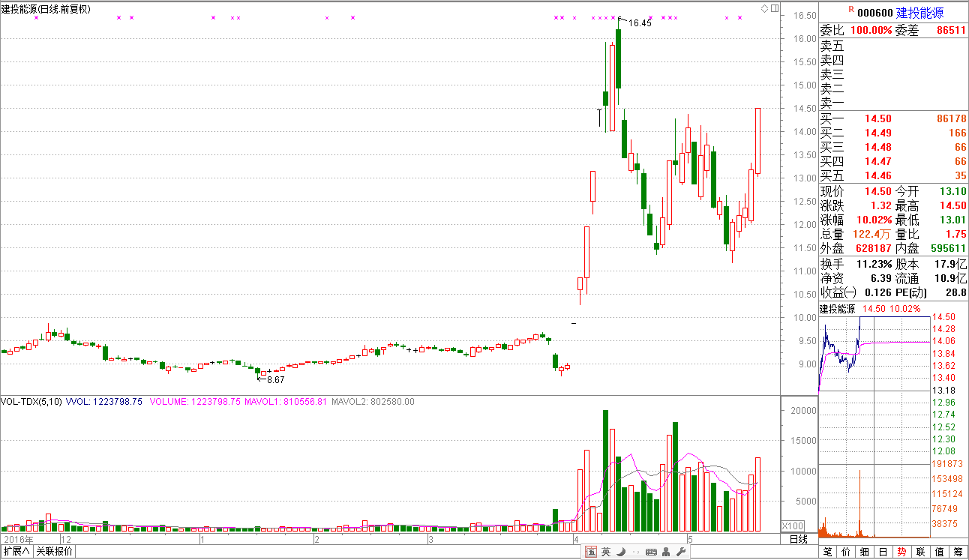This screenshot has width=969, height=560.
Task: Click the month 12 axis marker
Action: 66,539
